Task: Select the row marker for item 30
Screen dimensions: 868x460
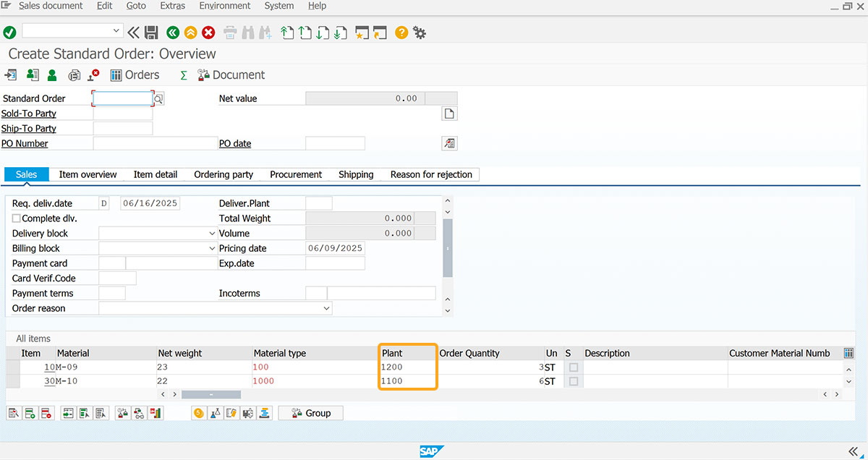Action: tap(12, 381)
